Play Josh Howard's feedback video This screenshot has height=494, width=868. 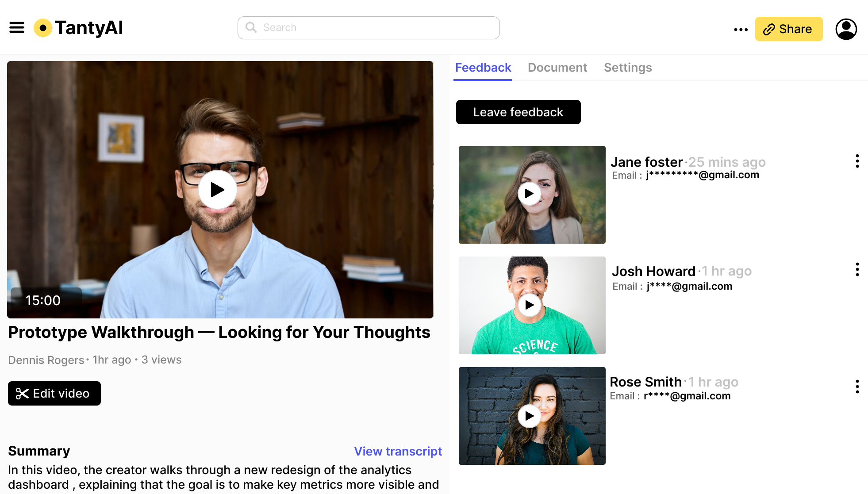529,305
